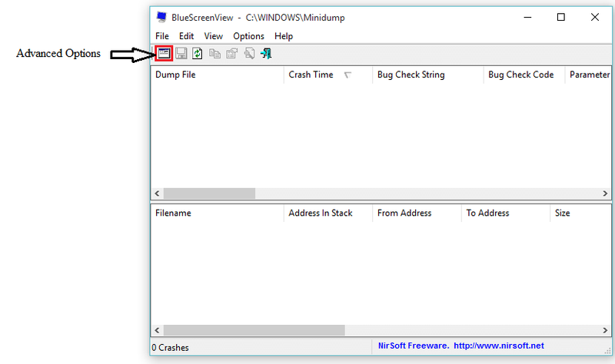Click the BlueScreenView title bar app icon
The height and width of the screenshot is (364, 615).
pos(161,17)
